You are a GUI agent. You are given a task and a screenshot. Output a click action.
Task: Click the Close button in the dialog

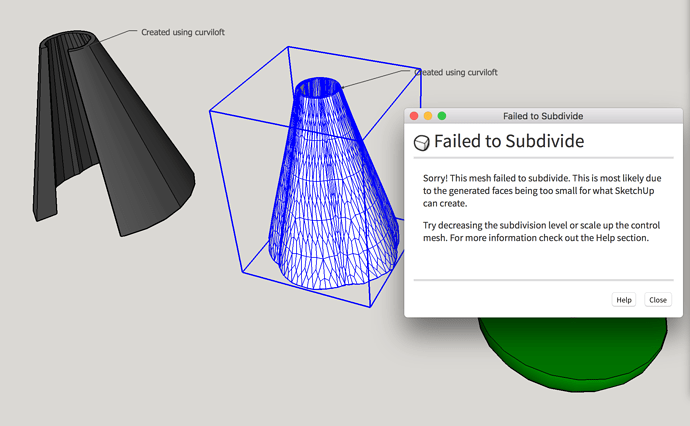coord(658,300)
